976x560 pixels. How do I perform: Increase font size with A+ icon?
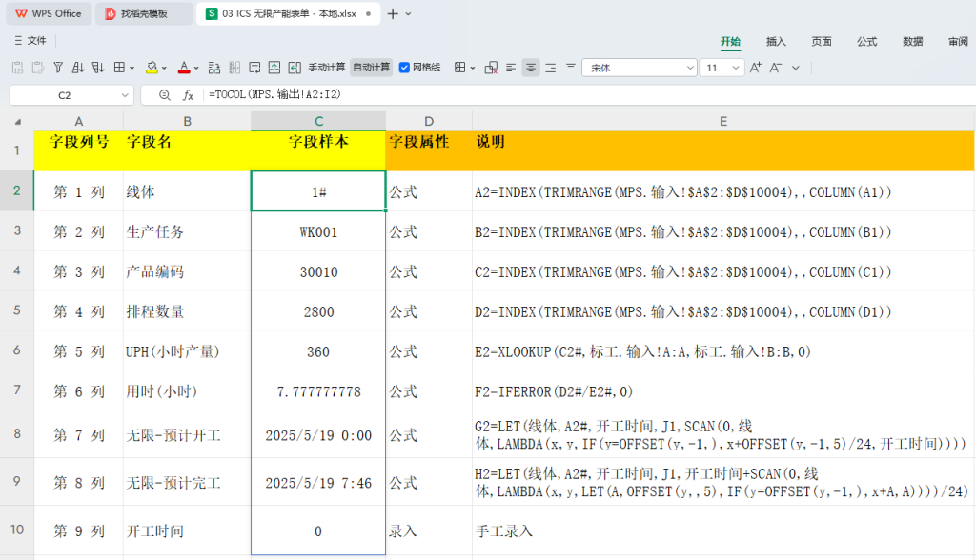point(756,68)
